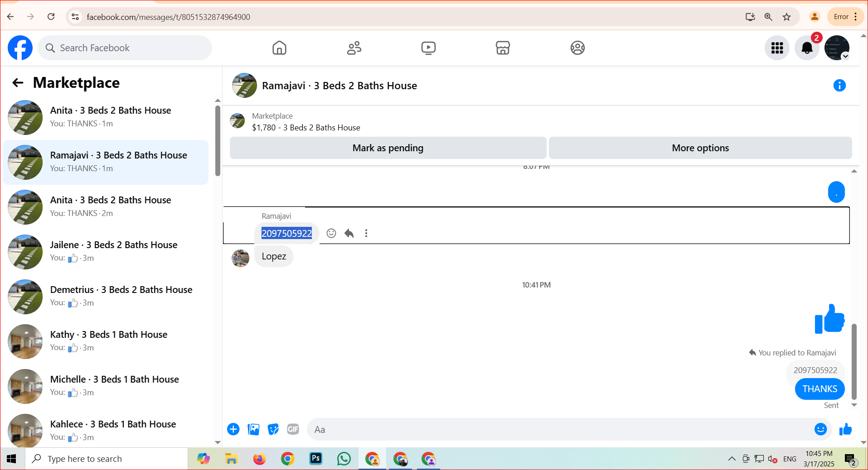View site information icon in address bar

click(x=75, y=17)
